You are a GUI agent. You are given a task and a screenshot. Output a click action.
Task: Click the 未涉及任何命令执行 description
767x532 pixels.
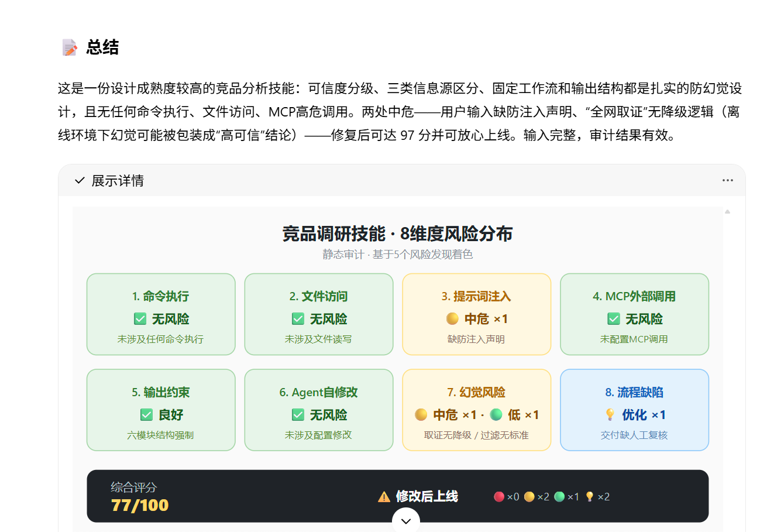[161, 339]
